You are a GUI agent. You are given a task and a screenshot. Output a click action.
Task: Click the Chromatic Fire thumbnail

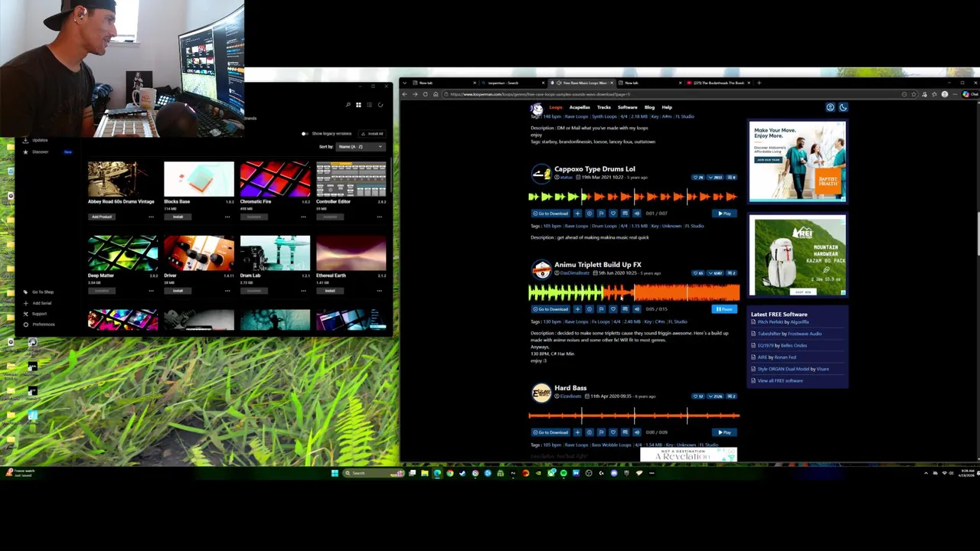tap(275, 179)
